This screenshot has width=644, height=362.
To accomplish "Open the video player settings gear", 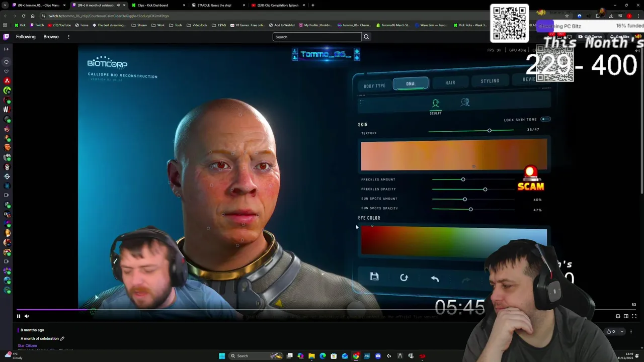I will coord(618,316).
